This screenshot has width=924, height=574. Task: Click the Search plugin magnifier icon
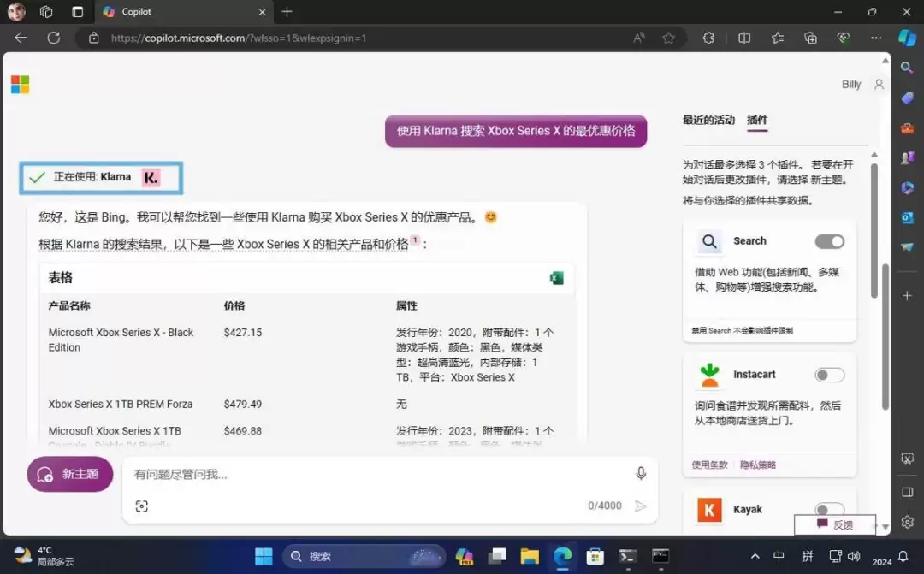pos(709,241)
